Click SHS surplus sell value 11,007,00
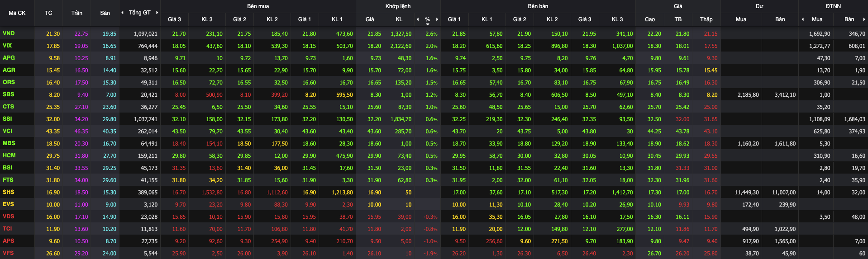Image resolution: width=868 pixels, height=259 pixels. pyautogui.click(x=784, y=193)
